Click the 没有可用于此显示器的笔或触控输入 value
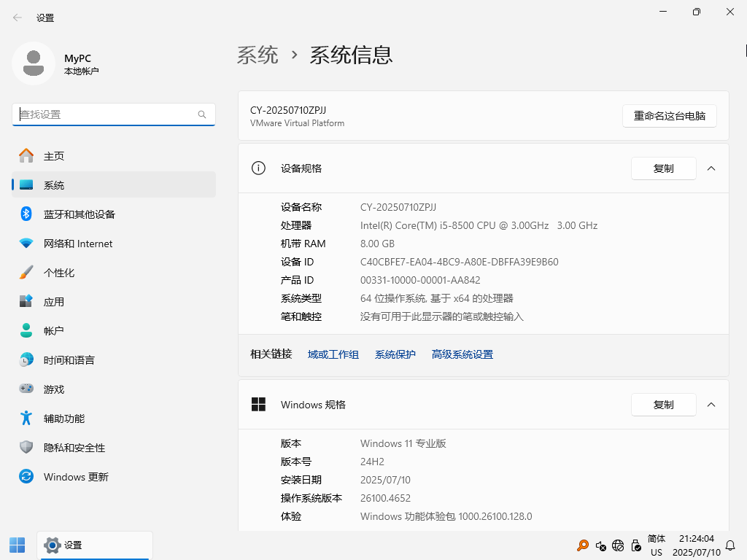Image resolution: width=747 pixels, height=560 pixels. coord(441,316)
